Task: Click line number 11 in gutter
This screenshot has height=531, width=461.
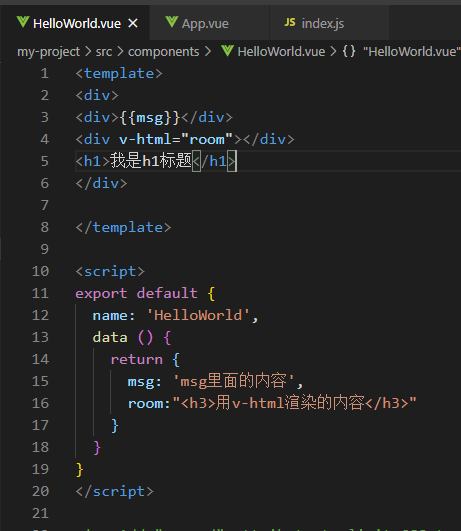Action: point(40,293)
